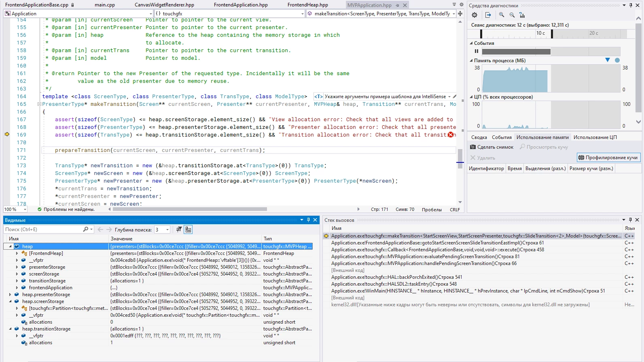Collapse the makeTransition code block at line 165
Image resolution: width=644 pixels, height=362 pixels.
(x=39, y=104)
